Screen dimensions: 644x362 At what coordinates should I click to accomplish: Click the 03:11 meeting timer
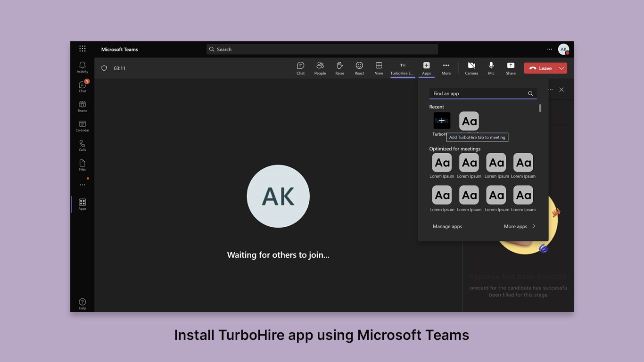120,68
